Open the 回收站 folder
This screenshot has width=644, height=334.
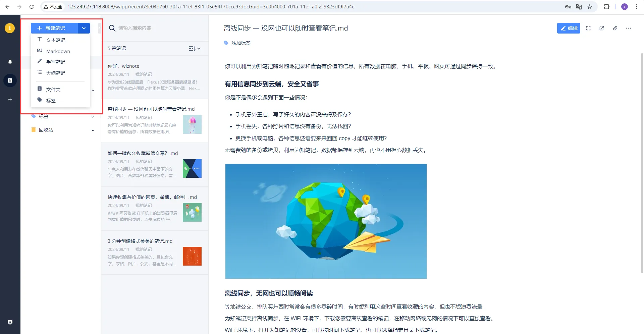pyautogui.click(x=46, y=130)
